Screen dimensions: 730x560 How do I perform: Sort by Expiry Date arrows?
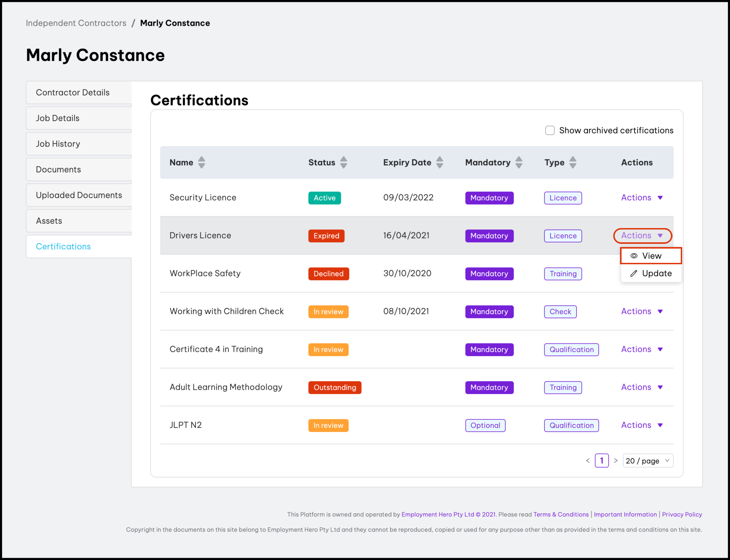(439, 162)
